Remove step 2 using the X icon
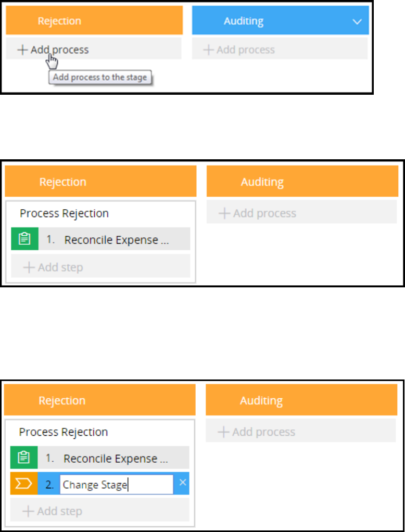The height and width of the screenshot is (532, 405). coord(182,483)
